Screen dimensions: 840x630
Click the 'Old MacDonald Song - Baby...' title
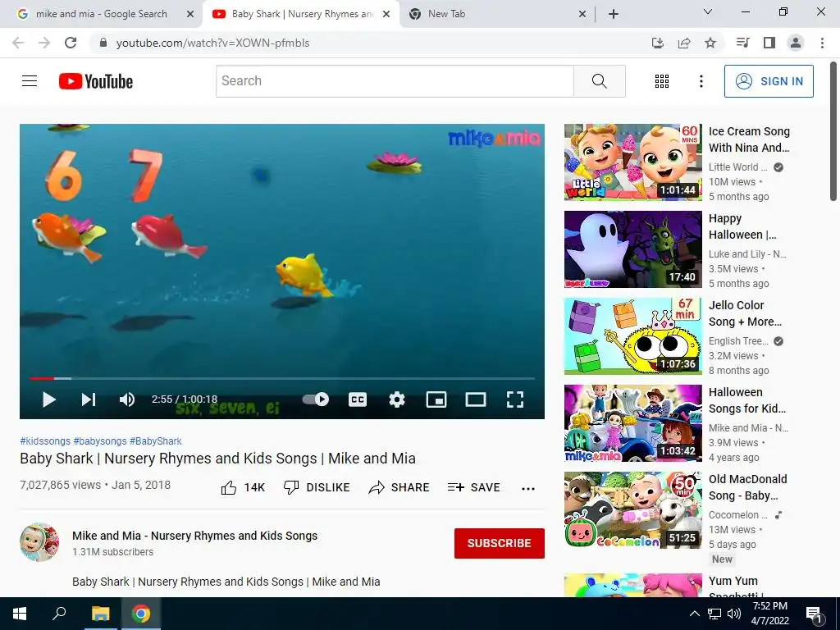748,487
